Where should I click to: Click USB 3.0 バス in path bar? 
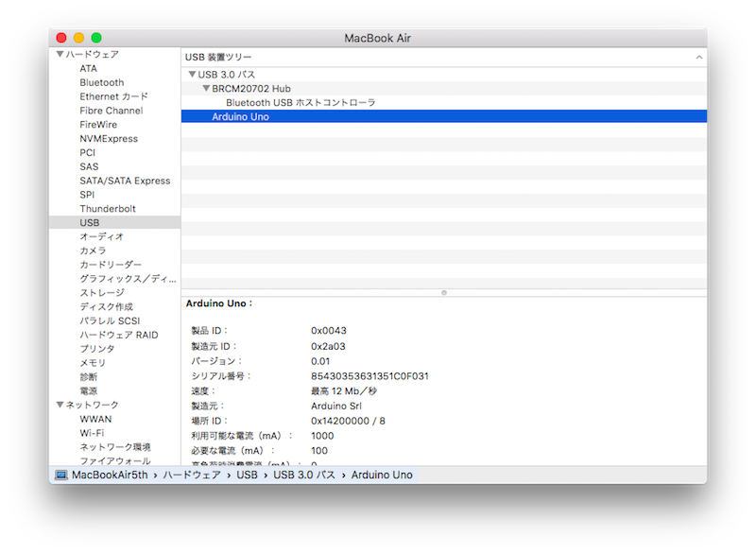[304, 475]
